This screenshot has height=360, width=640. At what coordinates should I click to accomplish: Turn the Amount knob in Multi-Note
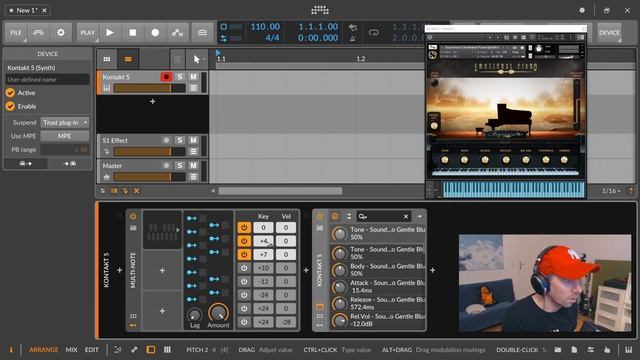[x=218, y=313]
